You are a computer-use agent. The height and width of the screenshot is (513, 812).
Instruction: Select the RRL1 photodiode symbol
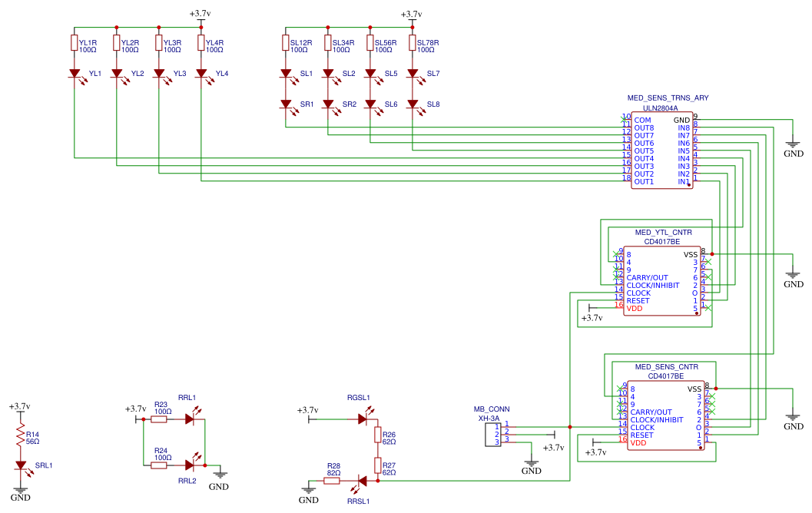click(x=190, y=417)
